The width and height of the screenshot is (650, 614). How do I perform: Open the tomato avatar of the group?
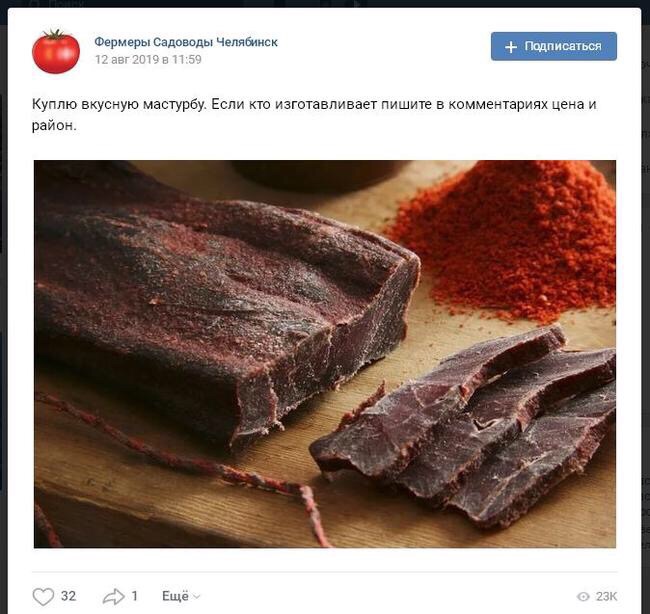click(56, 51)
